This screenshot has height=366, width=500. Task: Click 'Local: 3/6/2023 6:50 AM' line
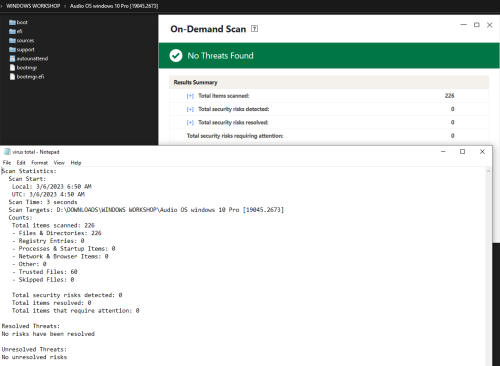click(x=52, y=187)
